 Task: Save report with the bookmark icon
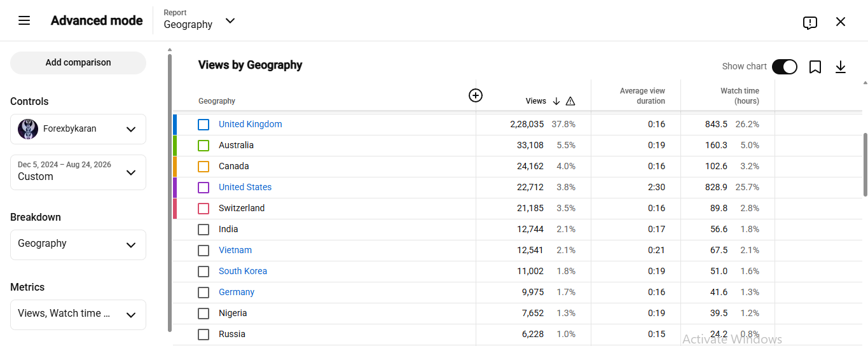pyautogui.click(x=815, y=67)
